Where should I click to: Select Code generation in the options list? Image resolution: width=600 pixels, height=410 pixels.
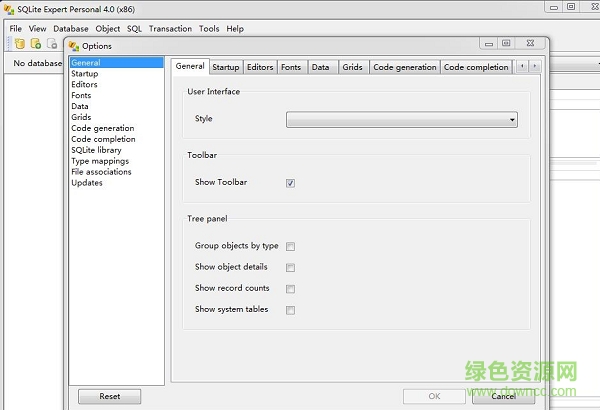117,128
